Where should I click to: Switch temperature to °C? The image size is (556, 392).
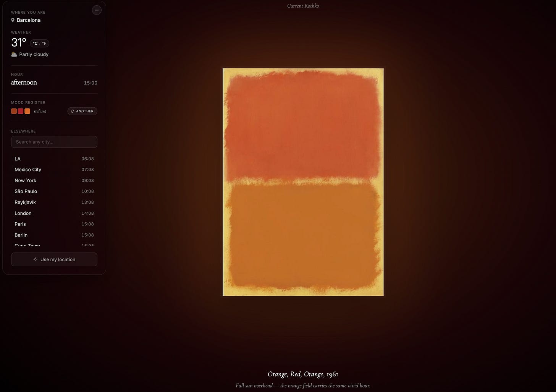(35, 44)
